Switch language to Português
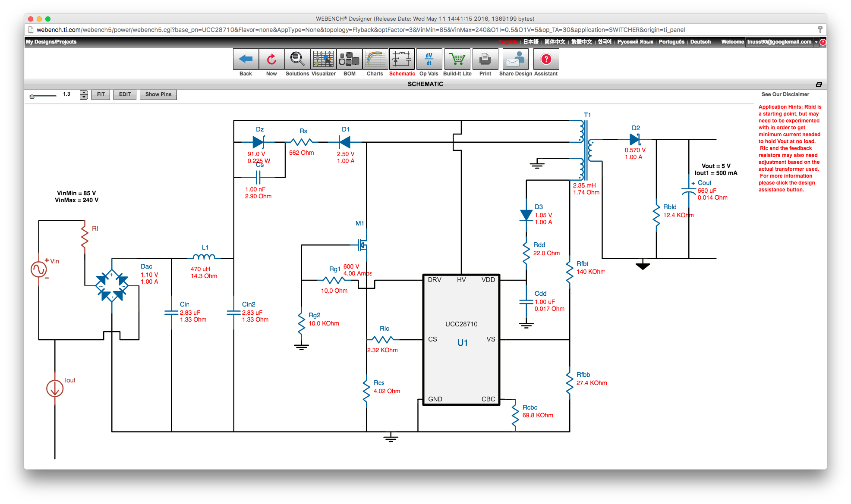The height and width of the screenshot is (504, 851). 671,42
